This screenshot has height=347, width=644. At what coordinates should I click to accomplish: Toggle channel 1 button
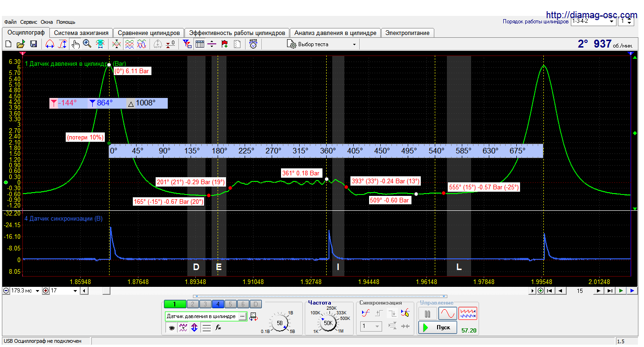click(x=174, y=304)
